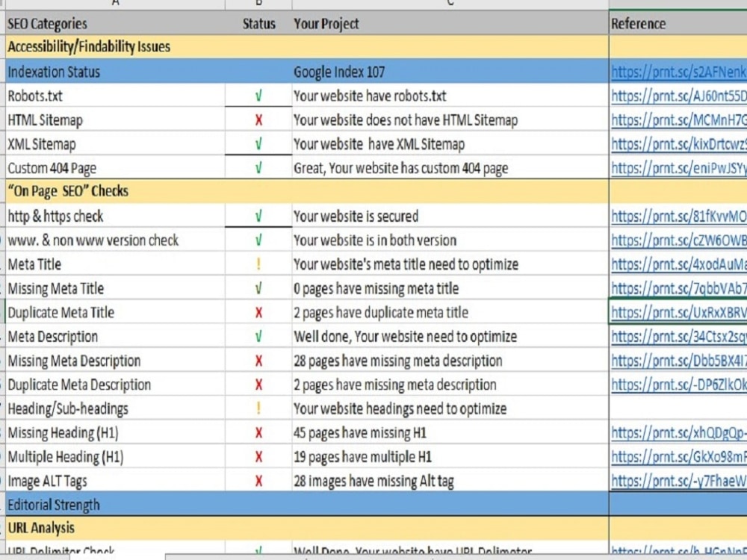
Task: Select the 'Meta Description' category cell
Action: click(x=115, y=336)
